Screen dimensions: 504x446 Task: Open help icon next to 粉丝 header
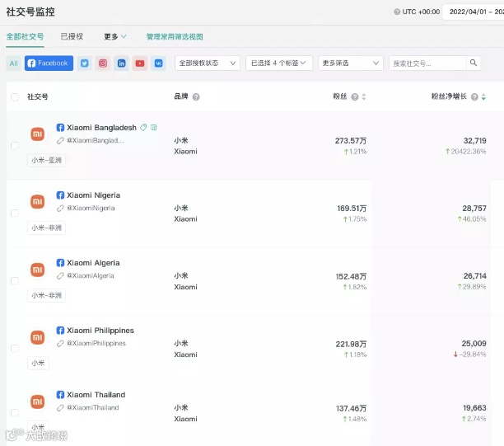pyautogui.click(x=355, y=96)
